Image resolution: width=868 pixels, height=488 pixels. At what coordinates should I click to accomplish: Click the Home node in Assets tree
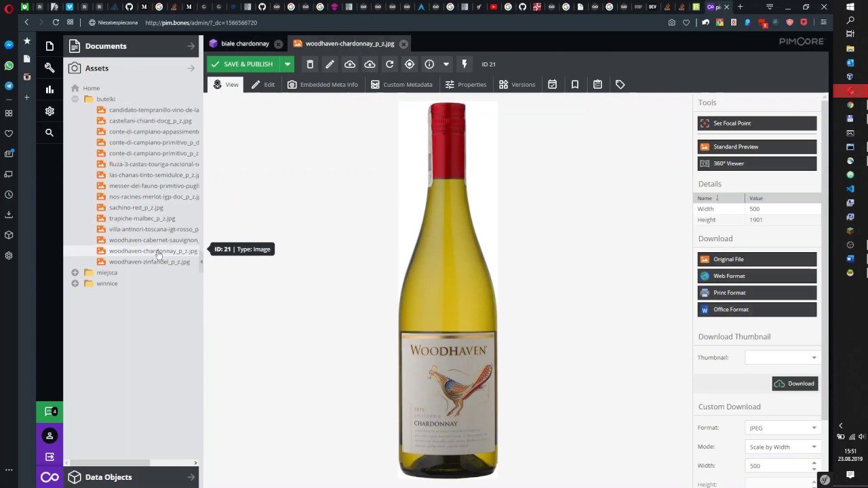tap(92, 88)
